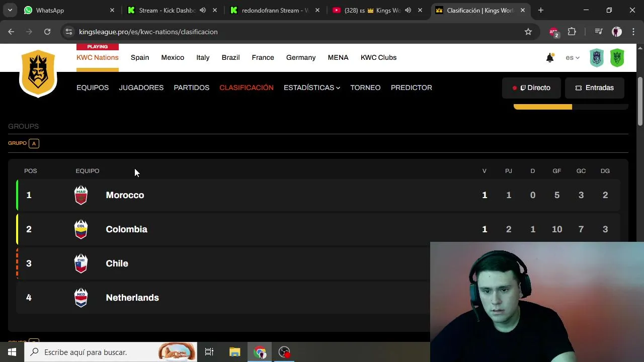Screen dimensions: 644x362
Task: Click the Colombia team crest
Action: pos(81,229)
